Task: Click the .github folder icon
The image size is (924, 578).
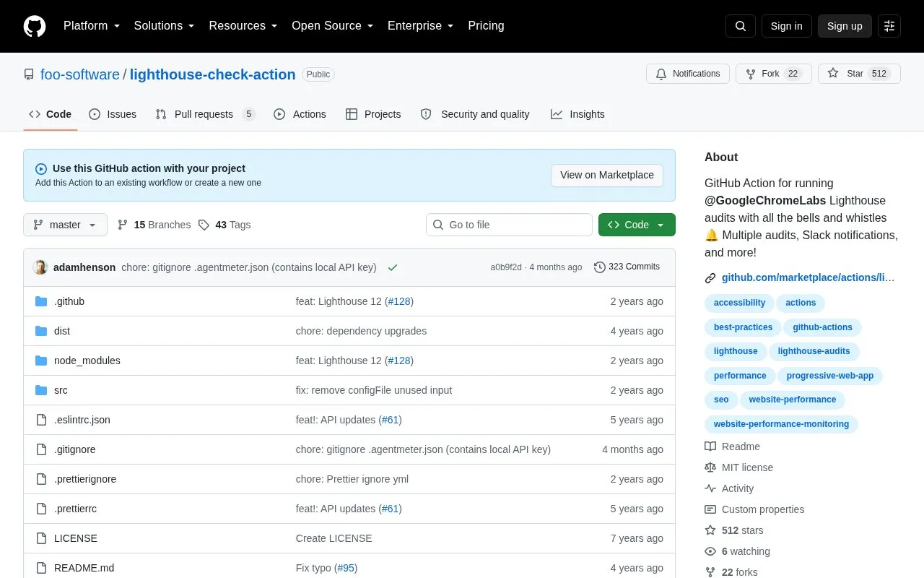Action: pos(41,301)
